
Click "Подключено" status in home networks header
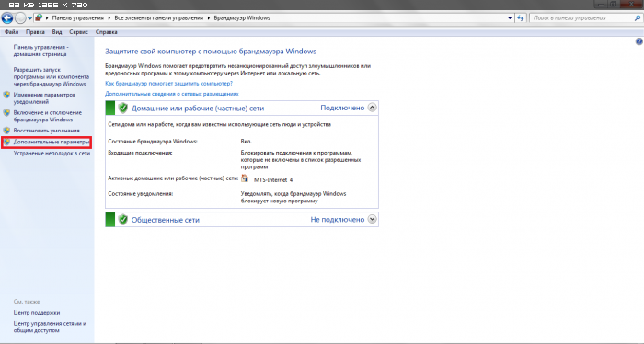pos(342,108)
